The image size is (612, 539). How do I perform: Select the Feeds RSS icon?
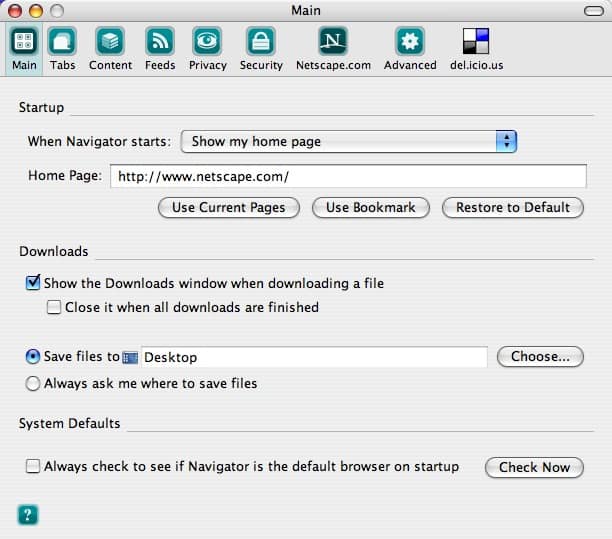(160, 42)
